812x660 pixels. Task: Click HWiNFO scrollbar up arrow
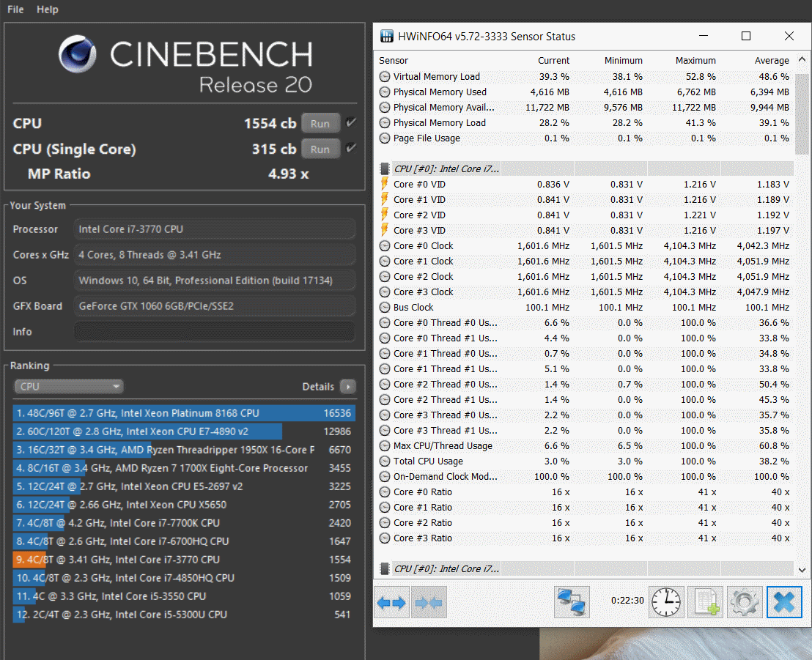click(802, 59)
